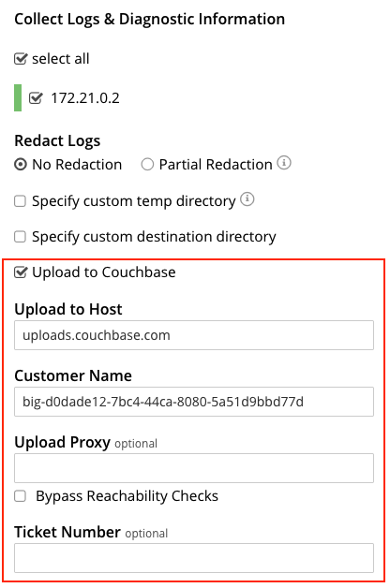
Task: Click the Upload to Host label
Action: tap(68, 309)
